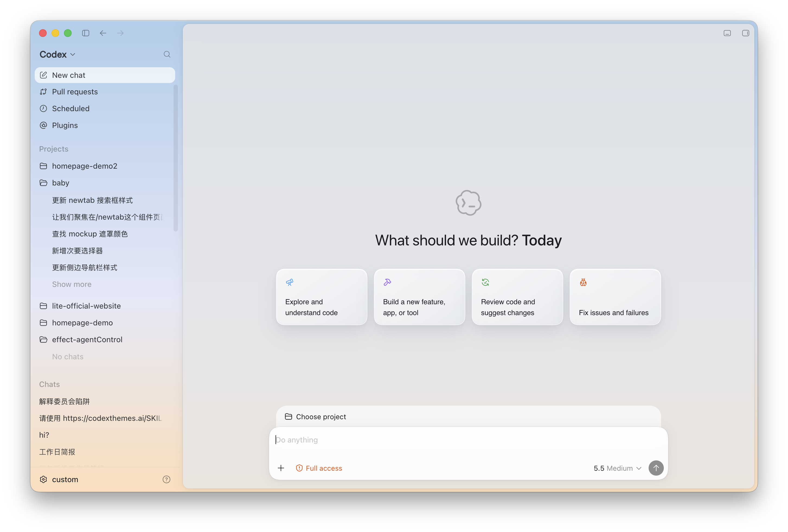Click the Pull requests branch icon
The image size is (788, 532).
pos(43,92)
